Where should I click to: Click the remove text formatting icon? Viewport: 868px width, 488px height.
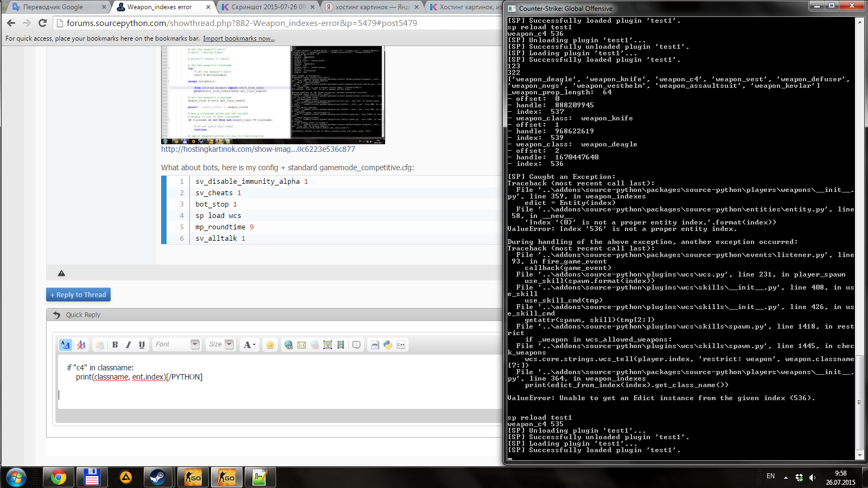[81, 345]
